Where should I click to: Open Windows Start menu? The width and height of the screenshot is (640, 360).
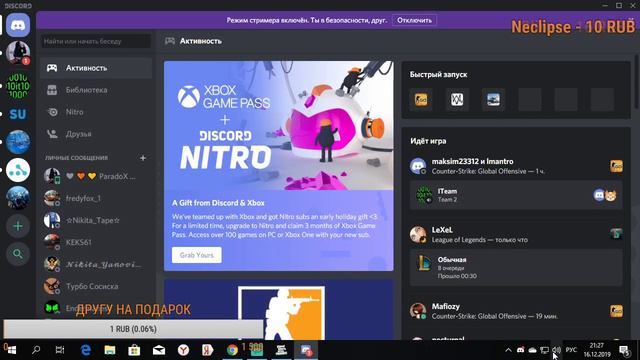click(x=11, y=350)
